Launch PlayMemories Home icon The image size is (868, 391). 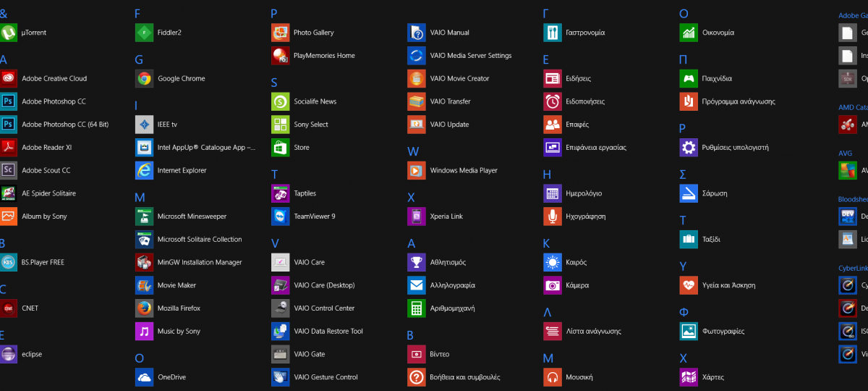[x=281, y=56]
